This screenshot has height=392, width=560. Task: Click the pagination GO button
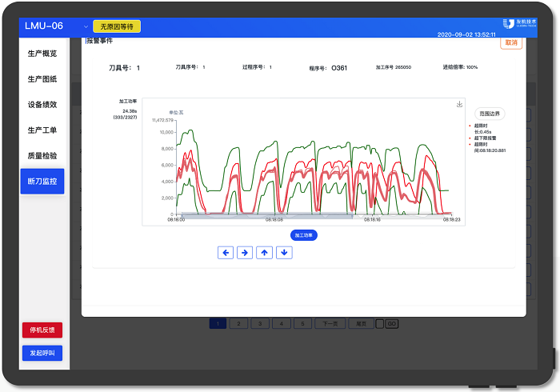point(391,324)
